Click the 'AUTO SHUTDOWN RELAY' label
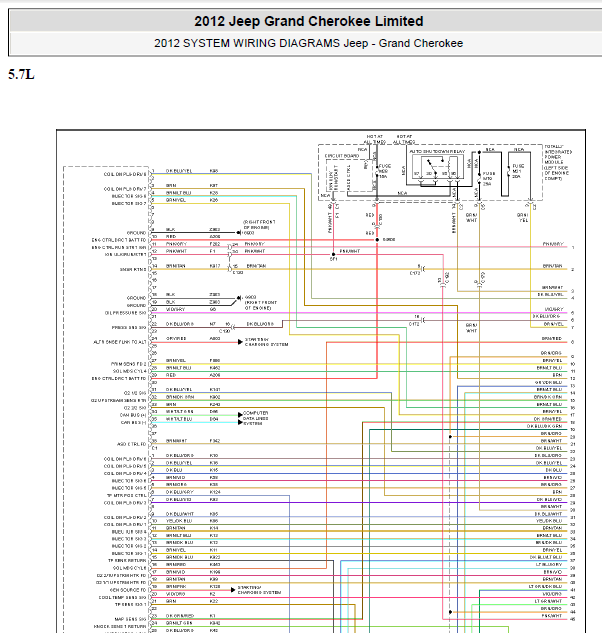The height and width of the screenshot is (633, 602). pyautogui.click(x=437, y=151)
